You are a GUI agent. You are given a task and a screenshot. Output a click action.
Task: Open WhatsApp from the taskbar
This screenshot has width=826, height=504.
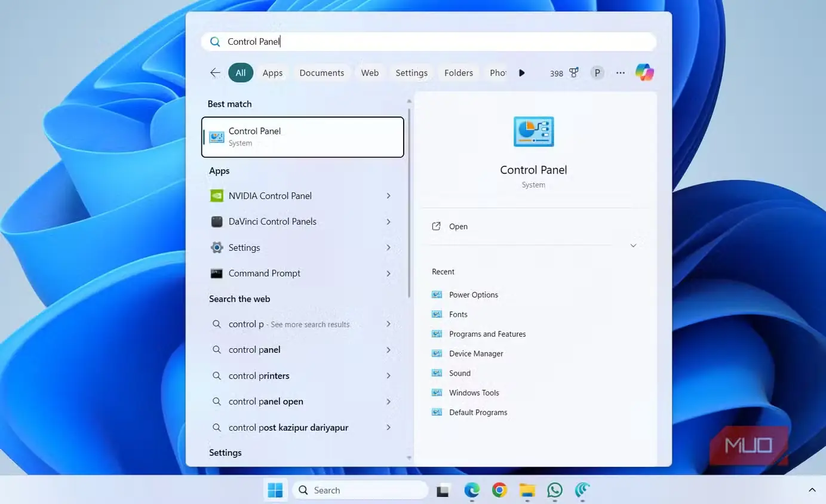tap(555, 490)
